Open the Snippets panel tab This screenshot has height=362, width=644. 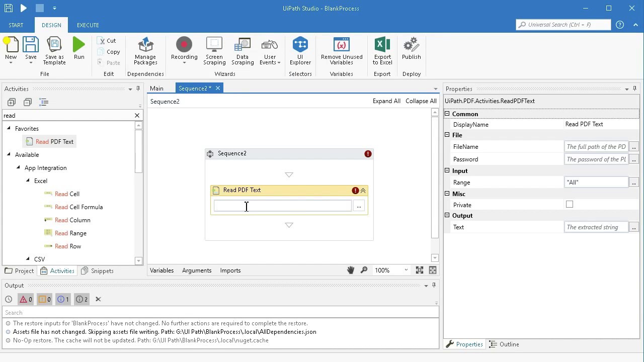pos(97,270)
